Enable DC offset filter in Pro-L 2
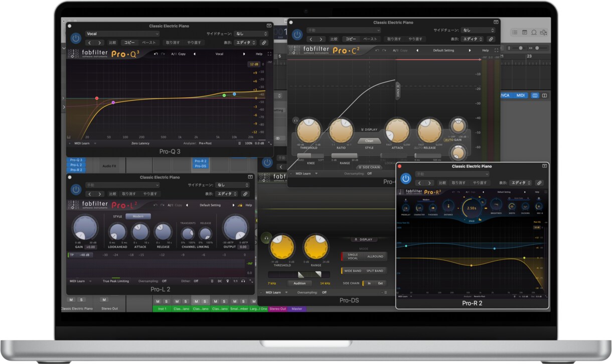This screenshot has width=612, height=364. (x=220, y=281)
